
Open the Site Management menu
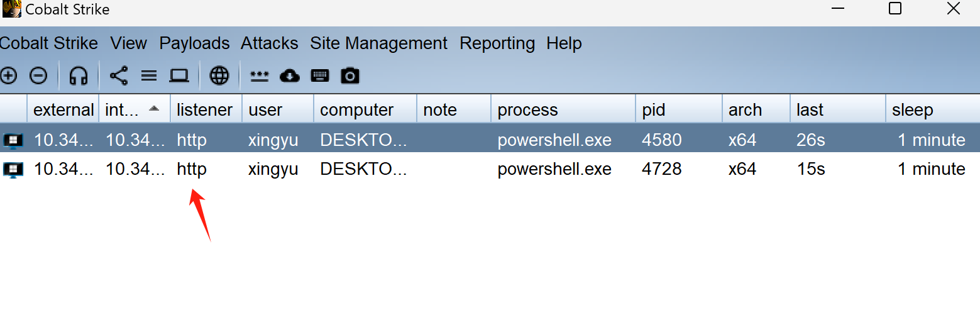[x=378, y=43]
